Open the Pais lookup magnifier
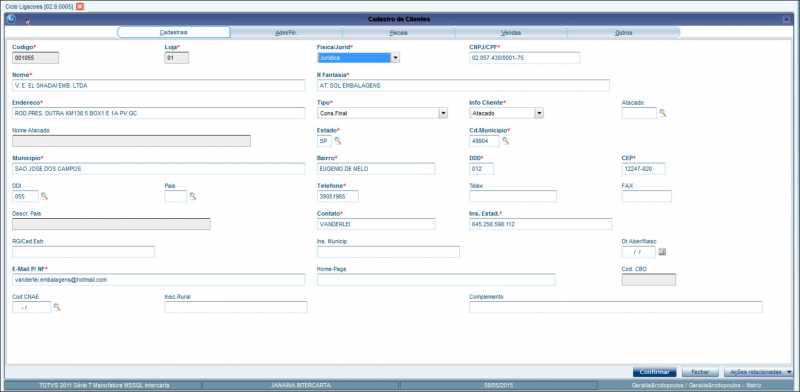Image resolution: width=800 pixels, height=392 pixels. point(192,196)
